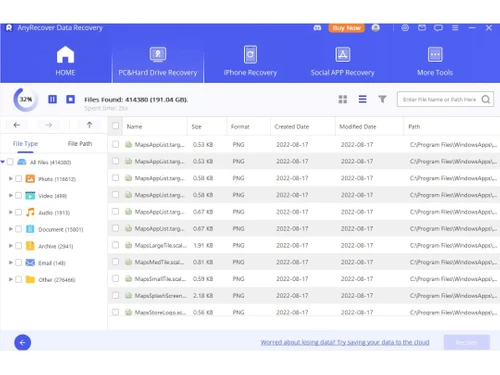The height and width of the screenshot is (375, 500).
Task: Open the Discord icon in title bar
Action: [317, 28]
